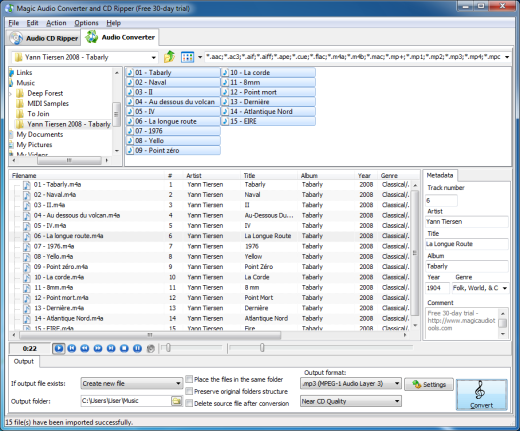520x431 pixels.
Task: Adjust the volume slider handle
Action: pos(168,348)
